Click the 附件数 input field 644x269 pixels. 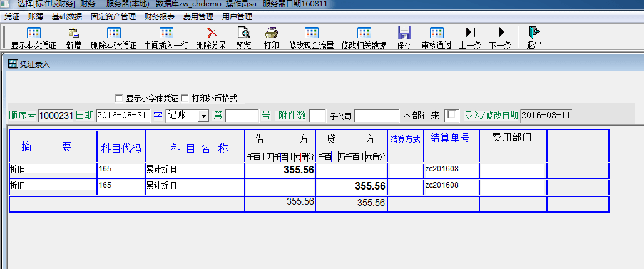tap(317, 116)
